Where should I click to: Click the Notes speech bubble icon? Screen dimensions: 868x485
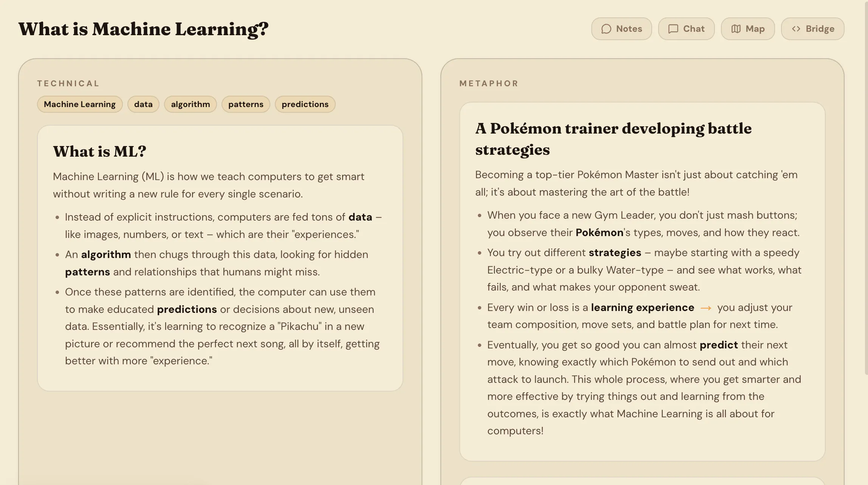tap(606, 29)
